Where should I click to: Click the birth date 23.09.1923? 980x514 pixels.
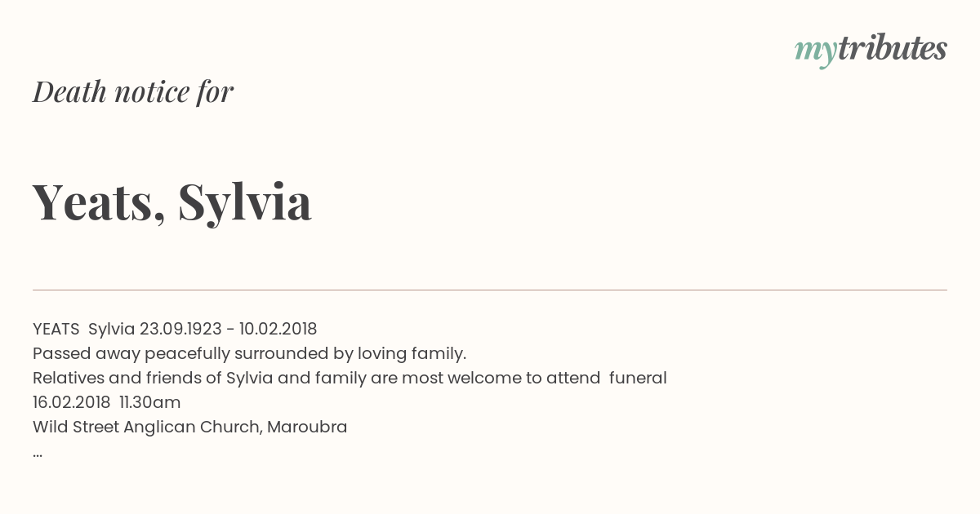pos(180,329)
